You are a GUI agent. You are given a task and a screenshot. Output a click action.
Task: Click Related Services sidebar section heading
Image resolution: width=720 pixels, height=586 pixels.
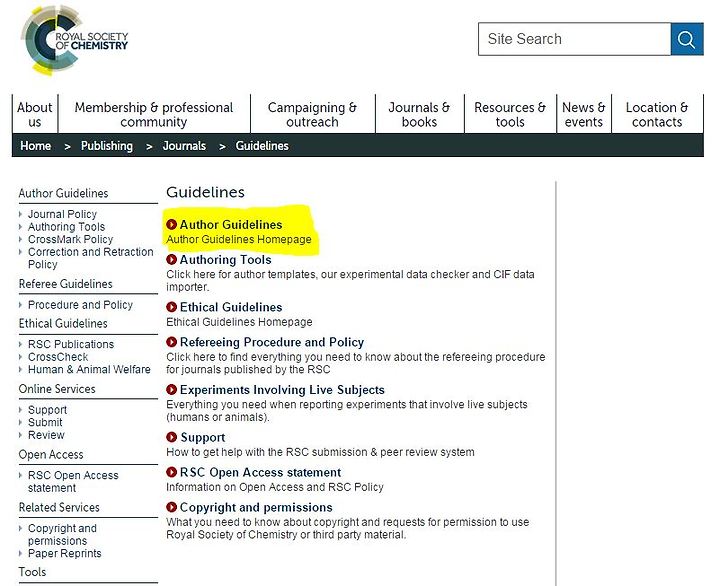click(x=59, y=507)
